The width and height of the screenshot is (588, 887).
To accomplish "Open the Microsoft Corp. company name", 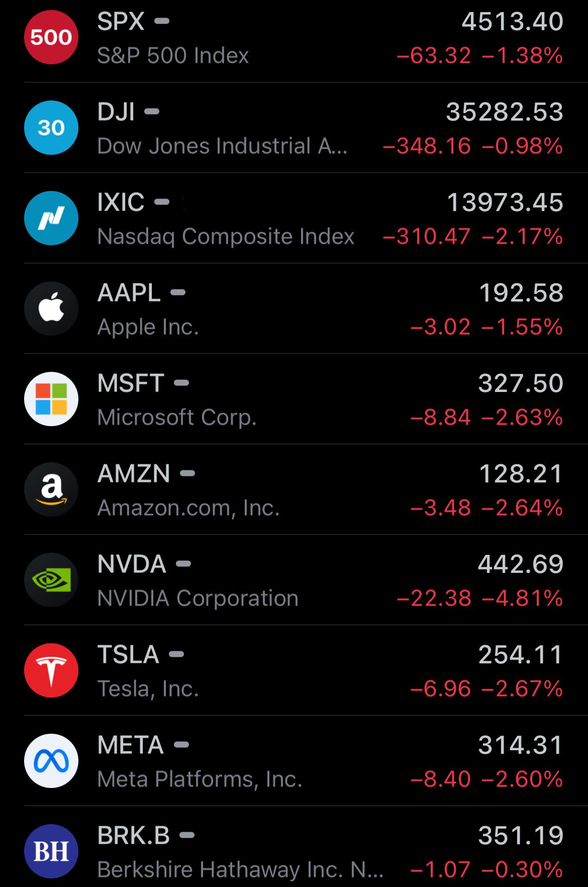I will pyautogui.click(x=177, y=418).
